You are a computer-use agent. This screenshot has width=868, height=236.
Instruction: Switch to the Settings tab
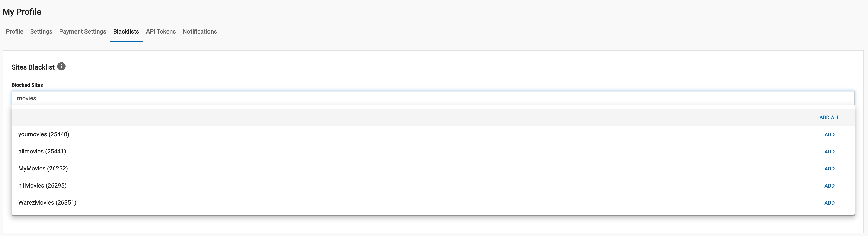pos(41,31)
